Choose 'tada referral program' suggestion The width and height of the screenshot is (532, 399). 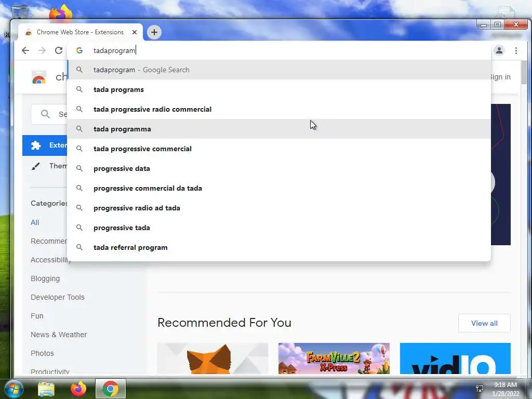279,247
